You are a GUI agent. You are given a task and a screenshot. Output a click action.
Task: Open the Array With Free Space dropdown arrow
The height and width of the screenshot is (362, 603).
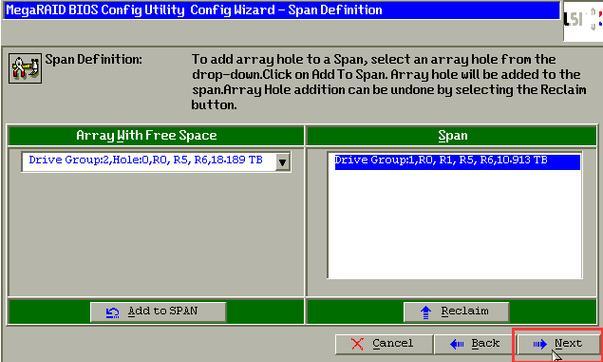coord(283,162)
